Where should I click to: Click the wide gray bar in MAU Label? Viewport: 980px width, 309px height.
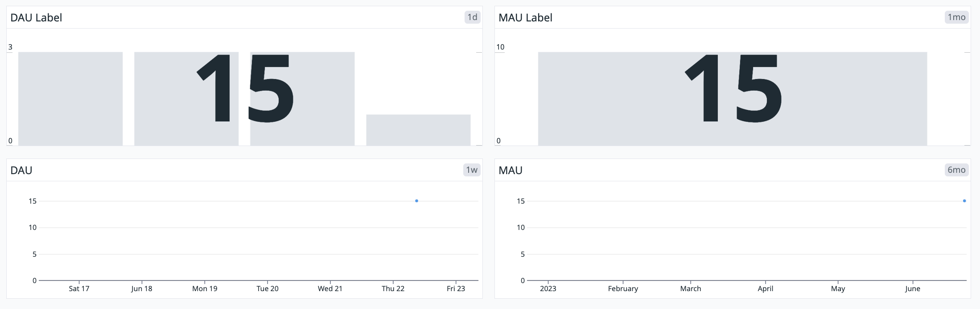coord(602,99)
